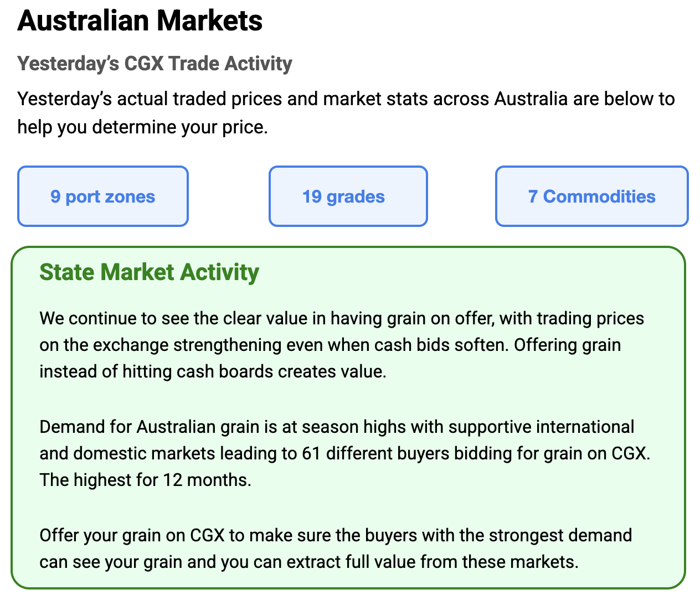Click the line starting "can see your grain"
Viewport: 700px width, 600px height.
click(x=308, y=562)
